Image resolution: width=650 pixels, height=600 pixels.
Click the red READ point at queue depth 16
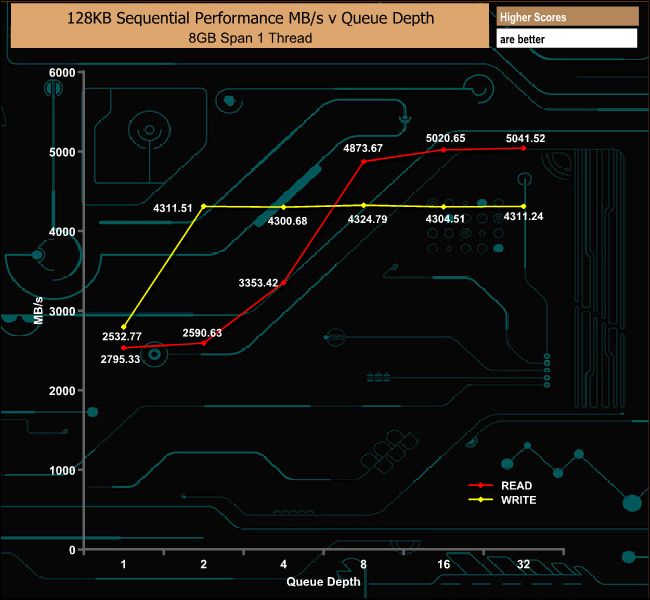coord(444,150)
